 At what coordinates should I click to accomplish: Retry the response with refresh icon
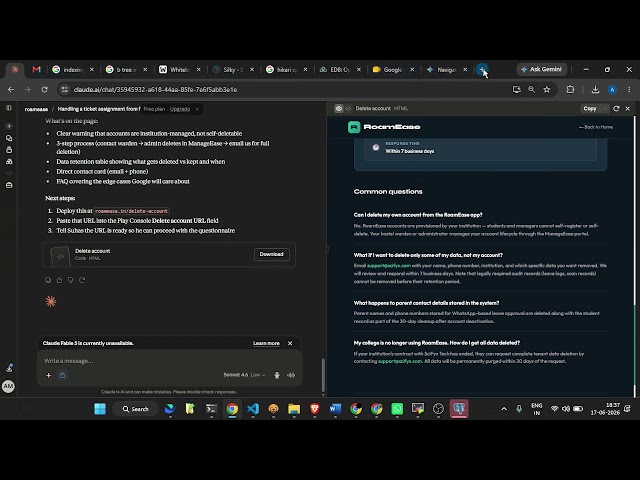click(x=82, y=280)
